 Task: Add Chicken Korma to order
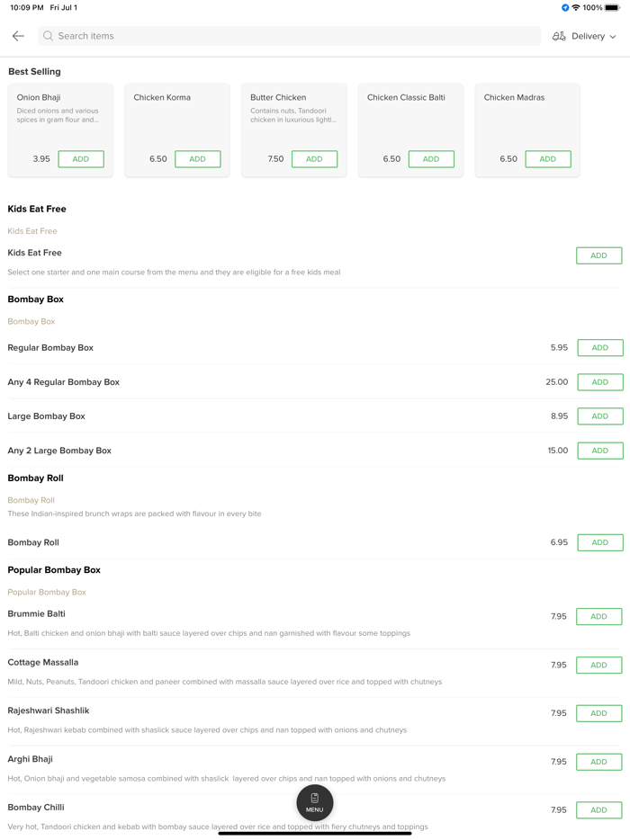[198, 159]
